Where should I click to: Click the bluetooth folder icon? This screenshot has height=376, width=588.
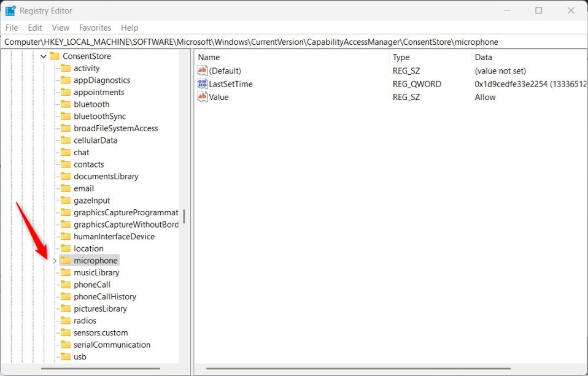[66, 104]
